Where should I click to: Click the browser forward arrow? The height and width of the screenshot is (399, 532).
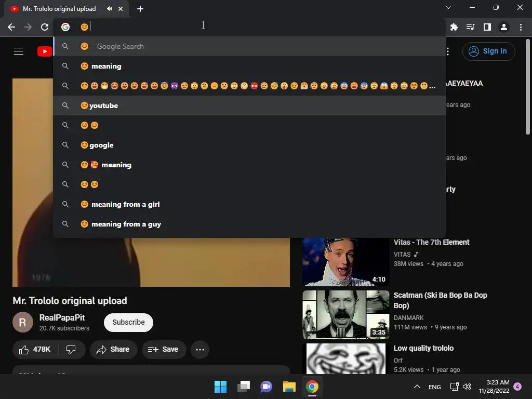28,27
